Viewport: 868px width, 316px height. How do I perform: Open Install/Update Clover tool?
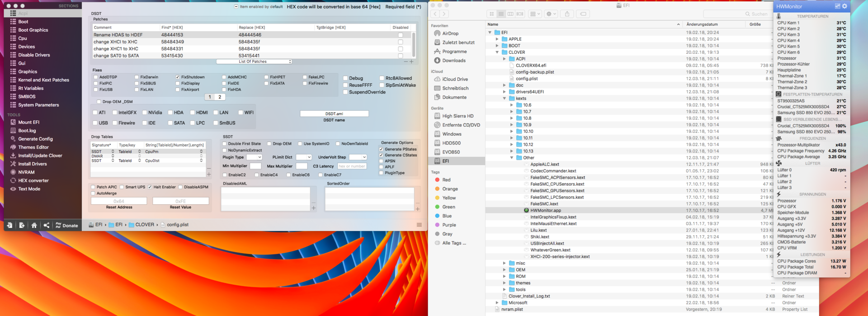click(40, 156)
